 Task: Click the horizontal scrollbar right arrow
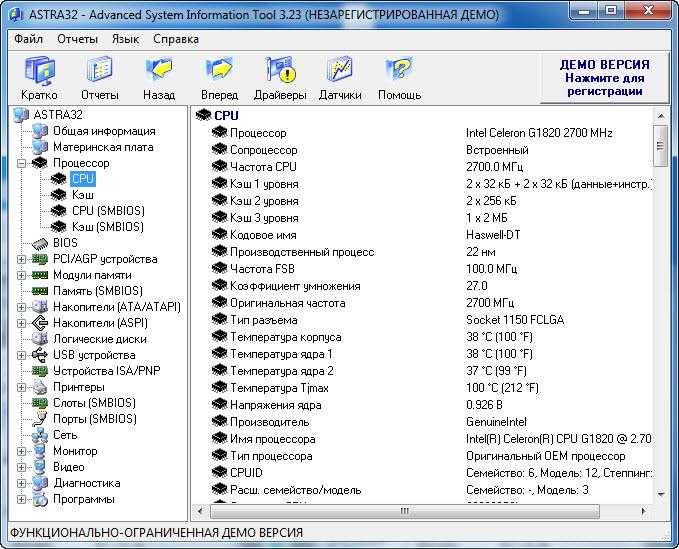(x=644, y=511)
